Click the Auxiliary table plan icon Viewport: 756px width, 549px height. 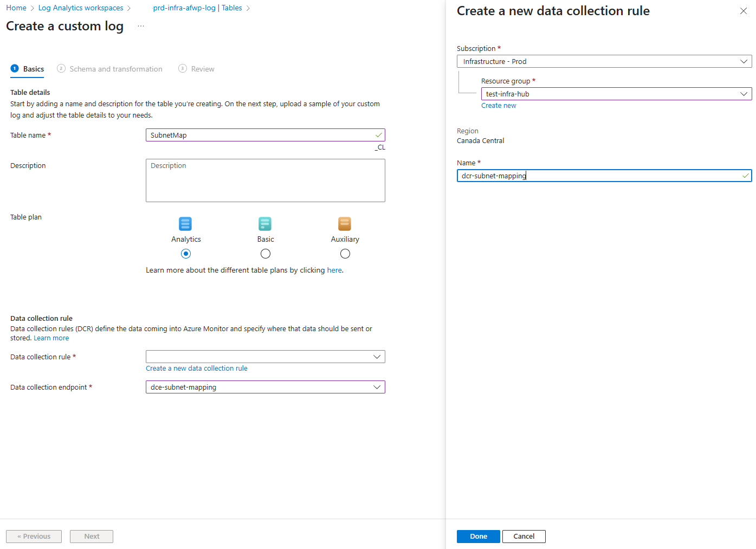[345, 223]
